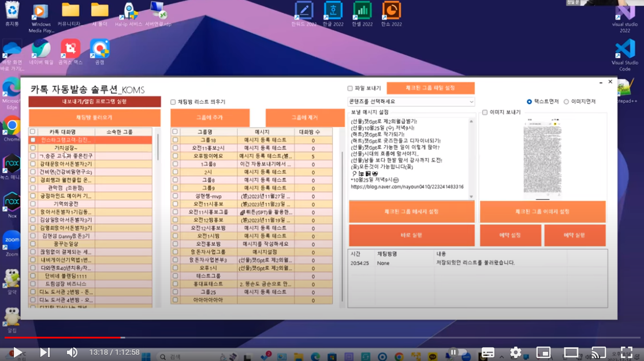
Task: Click the 채팅방 불러오기 button
Action: tap(95, 117)
